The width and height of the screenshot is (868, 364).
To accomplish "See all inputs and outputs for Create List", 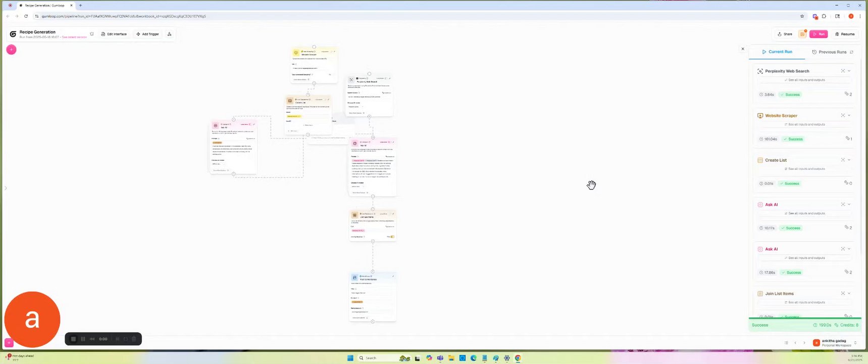I will (804, 169).
